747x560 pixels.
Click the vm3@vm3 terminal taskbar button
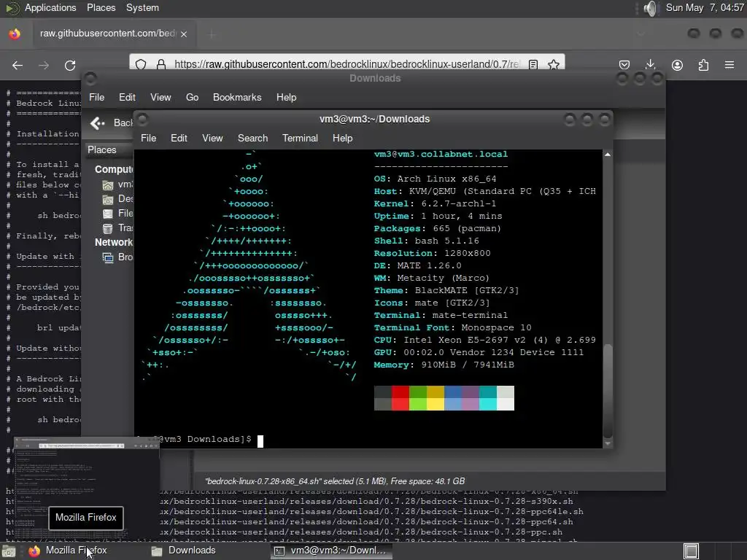332,551
